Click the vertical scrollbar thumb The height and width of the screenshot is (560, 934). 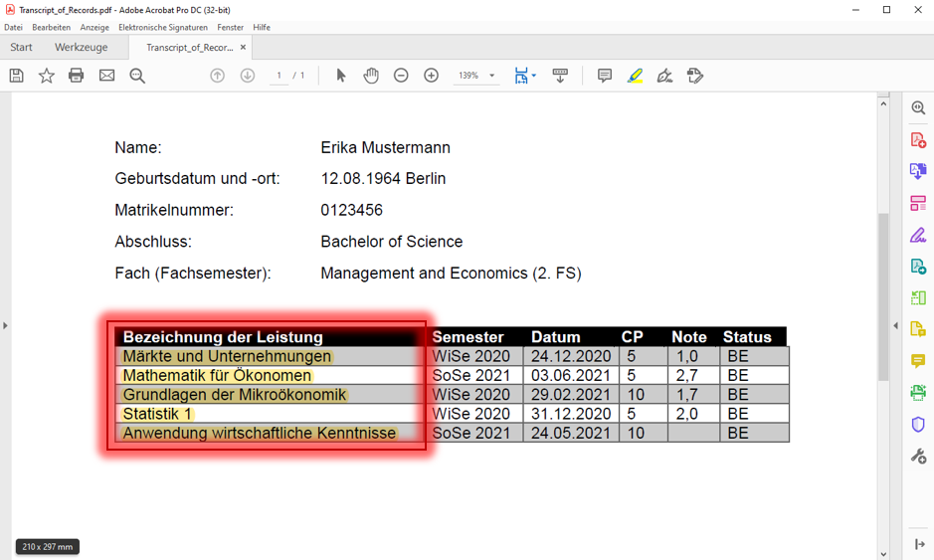pyautogui.click(x=883, y=296)
